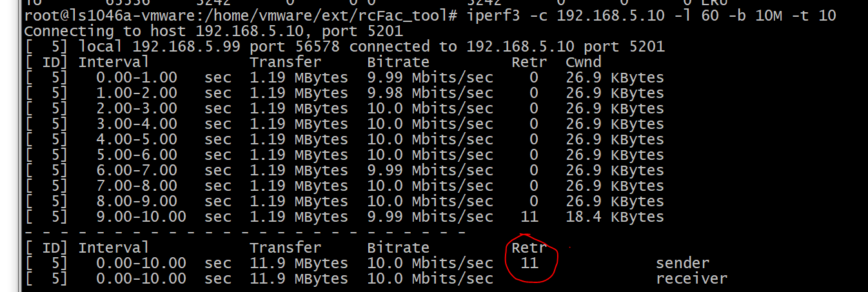Click the Interval header in the top table
This screenshot has width=868, height=292.
113,62
